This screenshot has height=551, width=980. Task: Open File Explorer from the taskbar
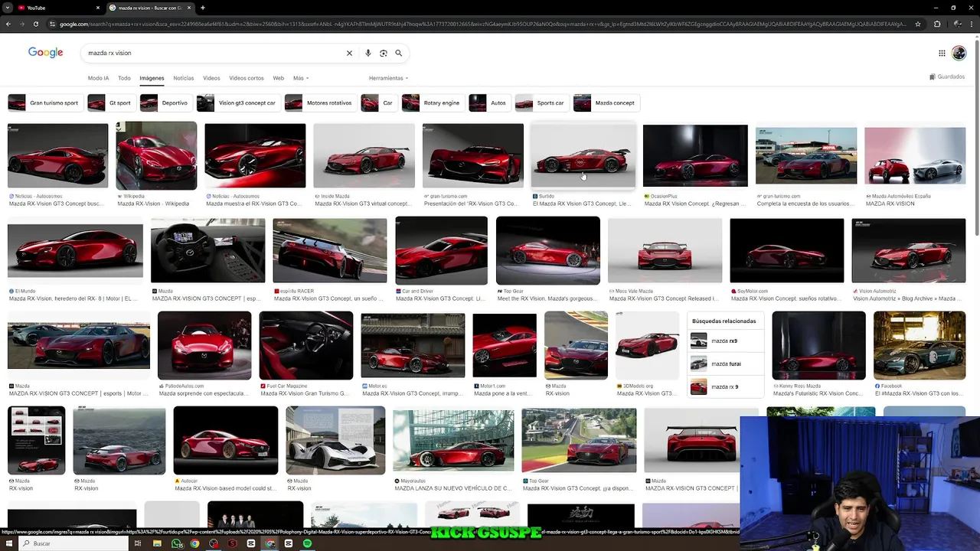[x=157, y=543]
